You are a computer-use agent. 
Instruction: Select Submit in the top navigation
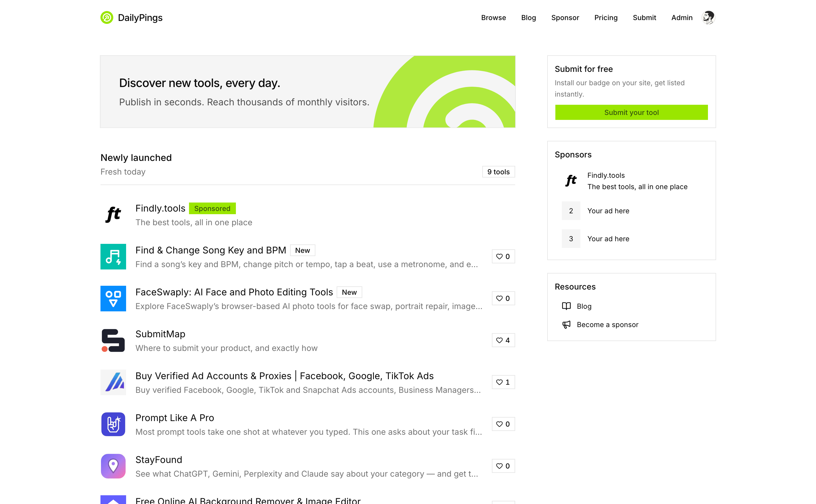(644, 18)
